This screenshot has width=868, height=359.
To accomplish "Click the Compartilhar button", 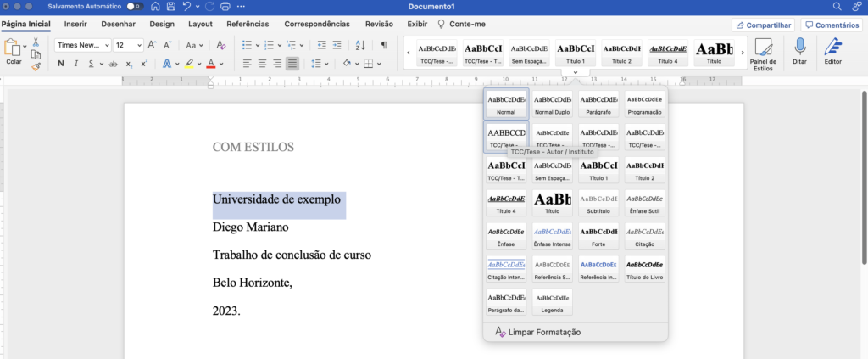I will point(763,25).
